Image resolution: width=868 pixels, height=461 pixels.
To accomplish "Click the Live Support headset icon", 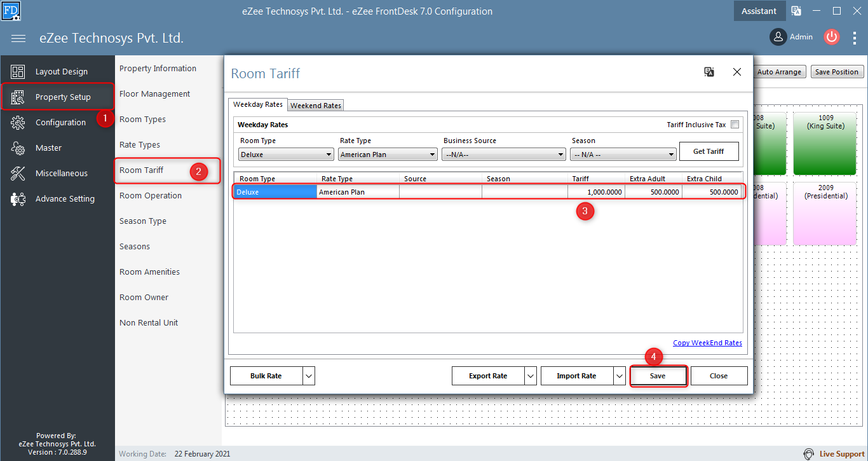I will (x=808, y=454).
